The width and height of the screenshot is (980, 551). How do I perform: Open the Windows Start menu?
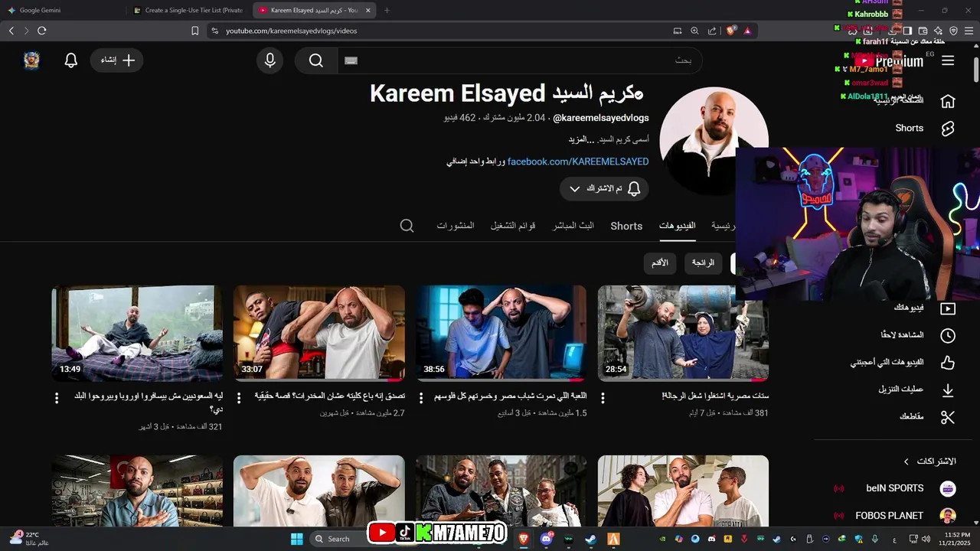[x=297, y=539]
